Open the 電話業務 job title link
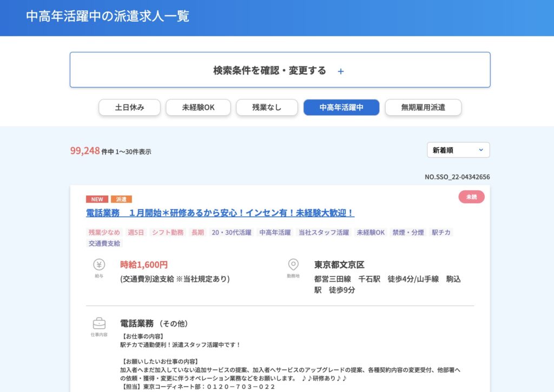The width and height of the screenshot is (554, 392). [x=220, y=213]
